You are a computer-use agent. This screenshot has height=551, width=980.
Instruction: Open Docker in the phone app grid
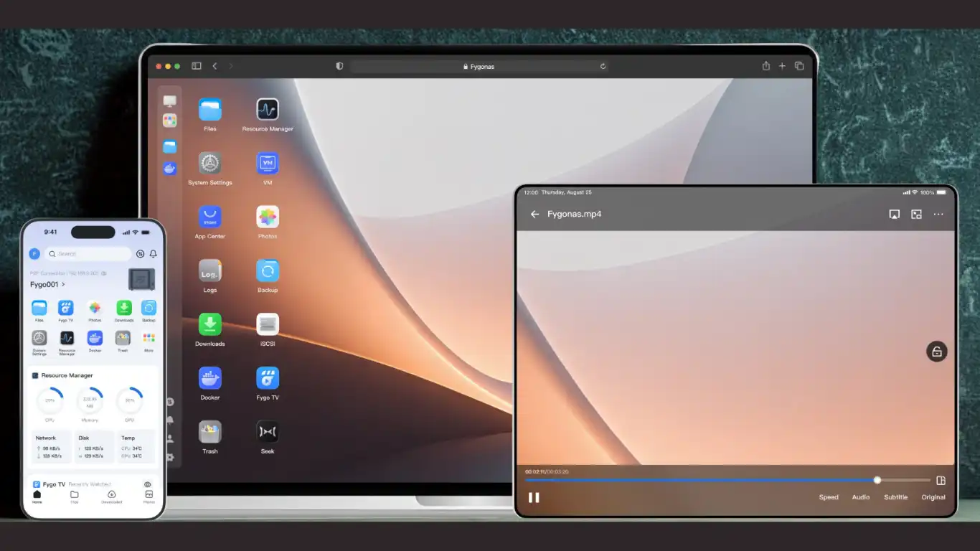[95, 338]
